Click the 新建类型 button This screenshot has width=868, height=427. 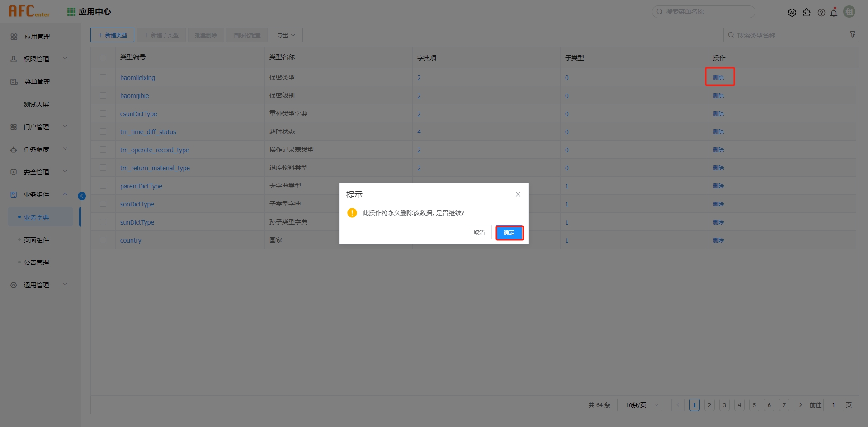(x=112, y=35)
